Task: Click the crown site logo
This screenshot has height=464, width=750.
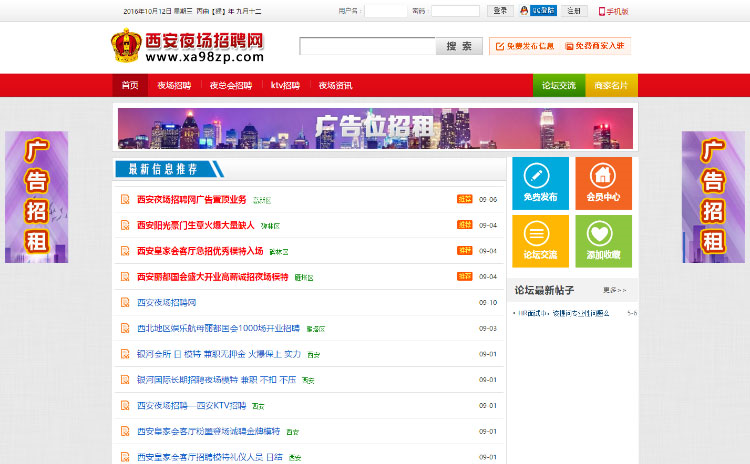Action: [125, 46]
